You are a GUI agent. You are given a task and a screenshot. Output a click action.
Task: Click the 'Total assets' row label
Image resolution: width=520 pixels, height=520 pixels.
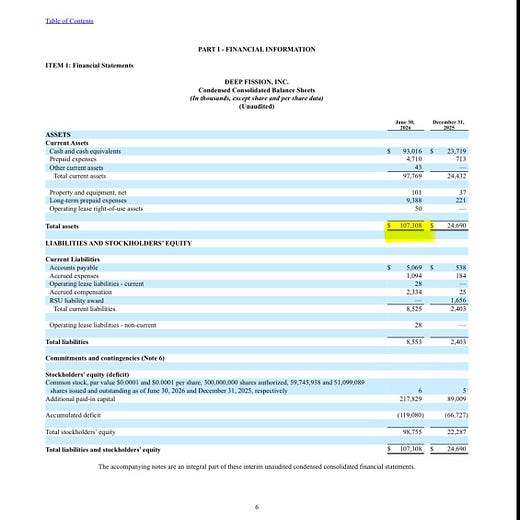coord(62,226)
